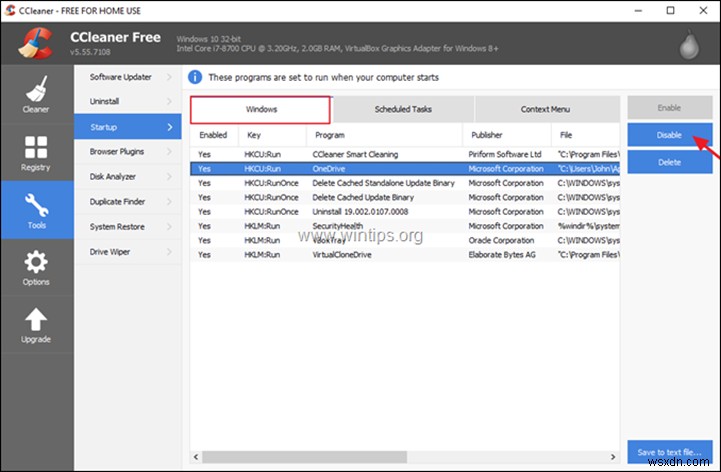
Task: Select the OneDrive startup entry
Action: point(405,169)
